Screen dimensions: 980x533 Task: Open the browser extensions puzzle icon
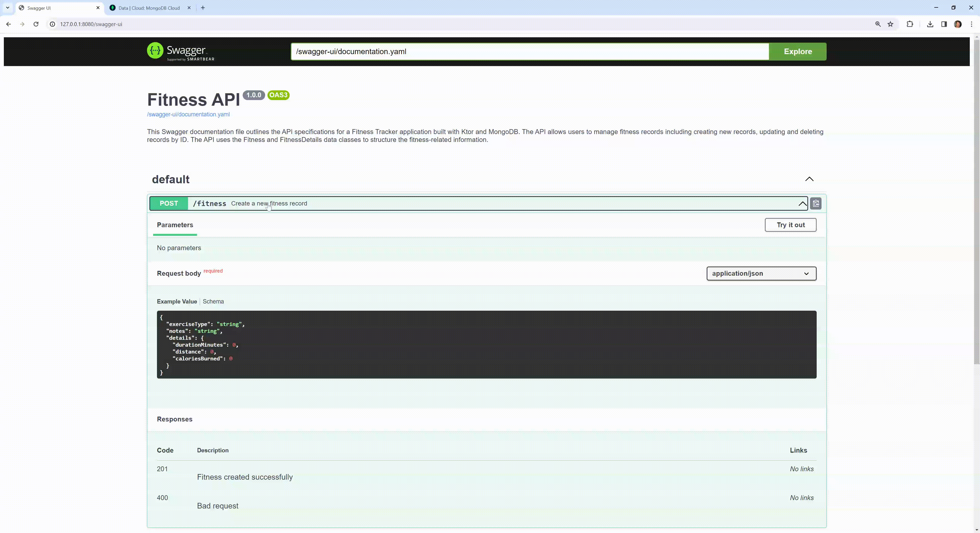pos(910,24)
